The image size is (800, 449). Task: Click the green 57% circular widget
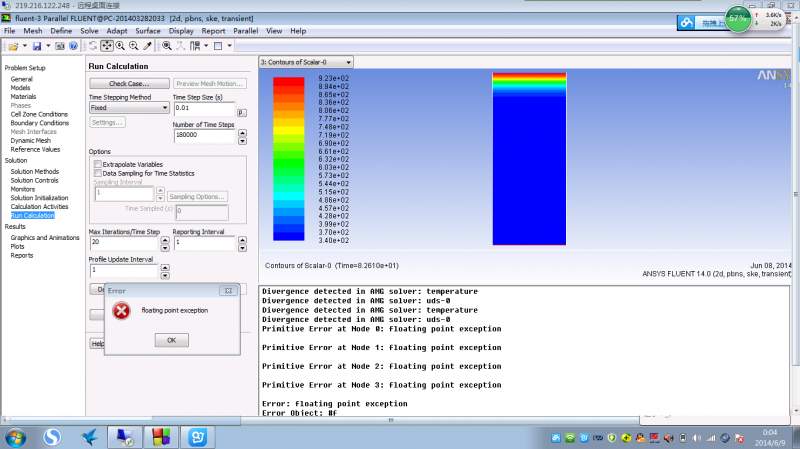[x=738, y=19]
